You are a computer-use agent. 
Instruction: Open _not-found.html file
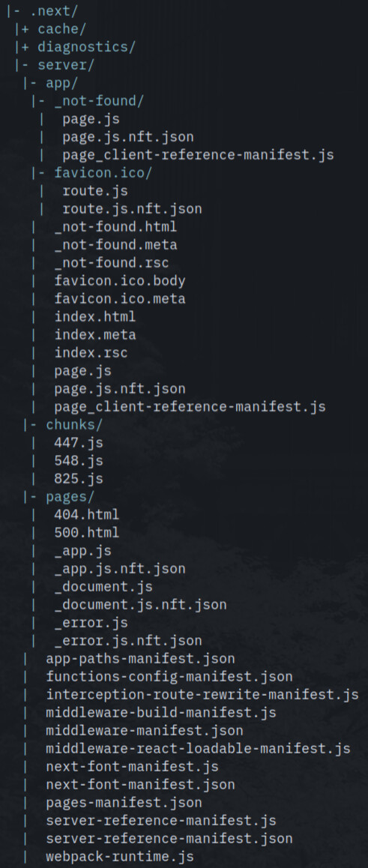click(115, 227)
